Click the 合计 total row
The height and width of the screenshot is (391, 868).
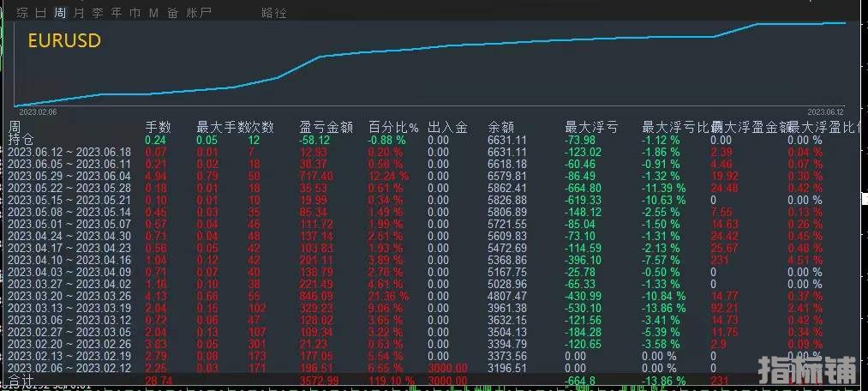(21, 380)
